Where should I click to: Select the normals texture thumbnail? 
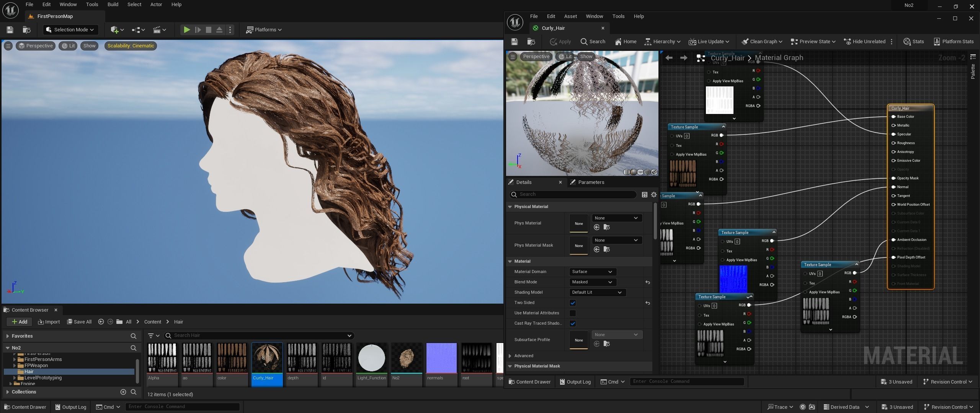tap(441, 358)
